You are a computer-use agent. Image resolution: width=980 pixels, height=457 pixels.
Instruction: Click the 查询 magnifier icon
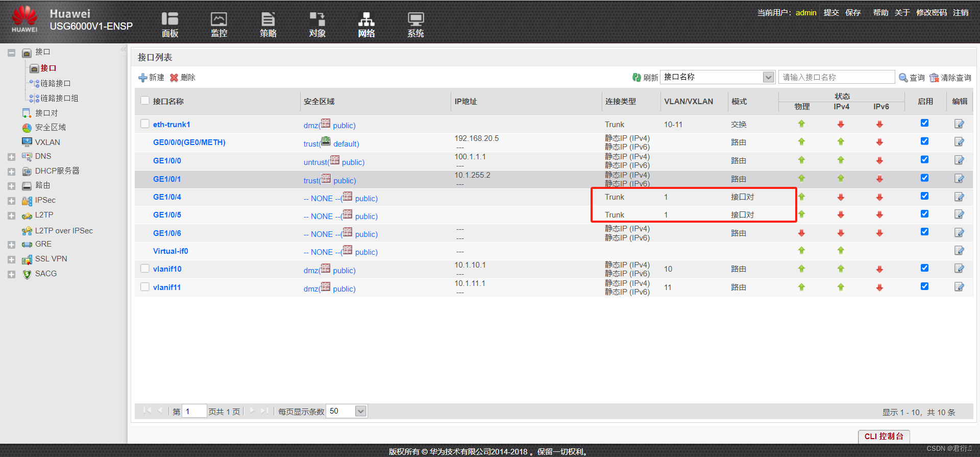coord(903,78)
